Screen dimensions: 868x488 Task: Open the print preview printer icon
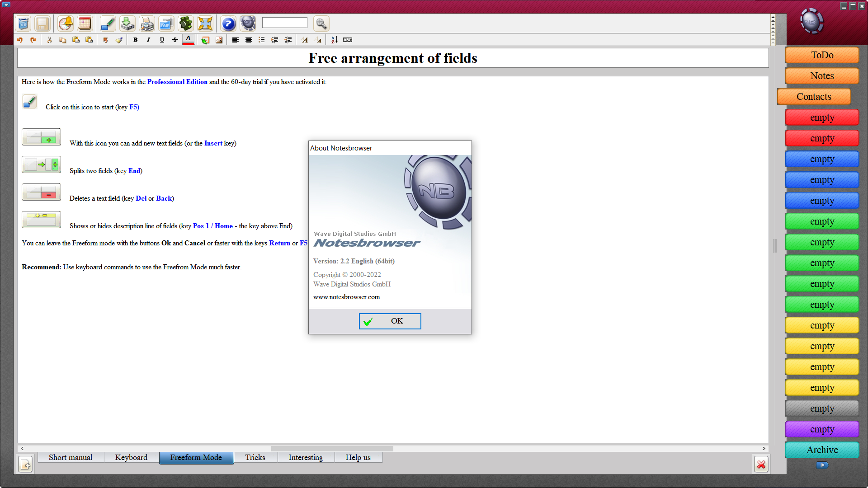click(147, 23)
